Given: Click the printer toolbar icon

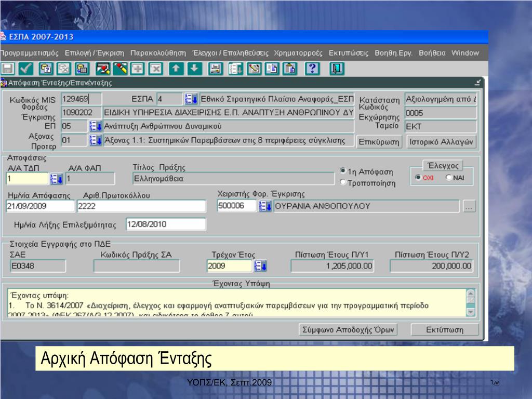Looking at the screenshot, I should point(215,69).
